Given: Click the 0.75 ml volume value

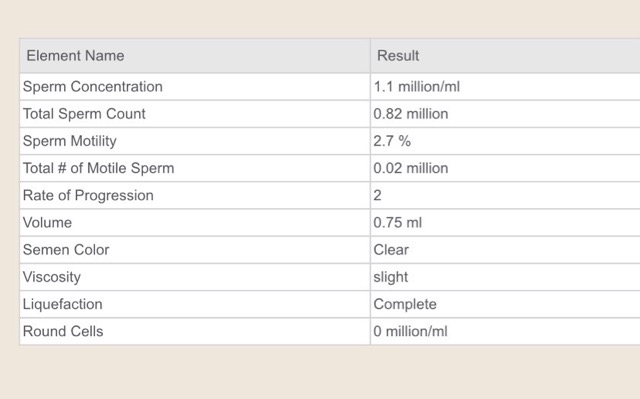Looking at the screenshot, I should pos(398,223).
